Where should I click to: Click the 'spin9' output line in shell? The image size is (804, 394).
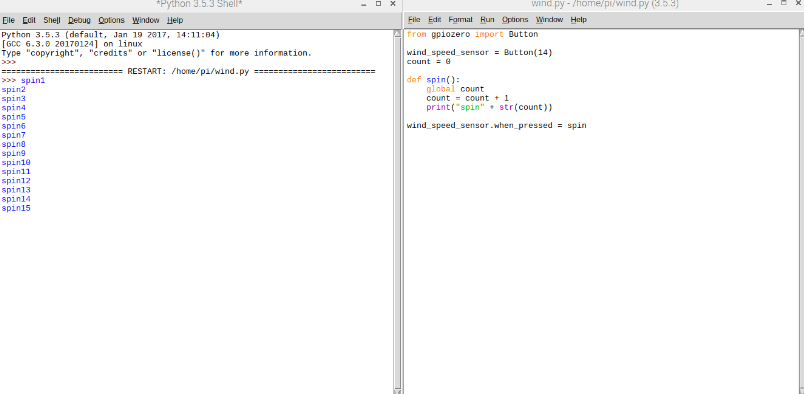point(13,153)
